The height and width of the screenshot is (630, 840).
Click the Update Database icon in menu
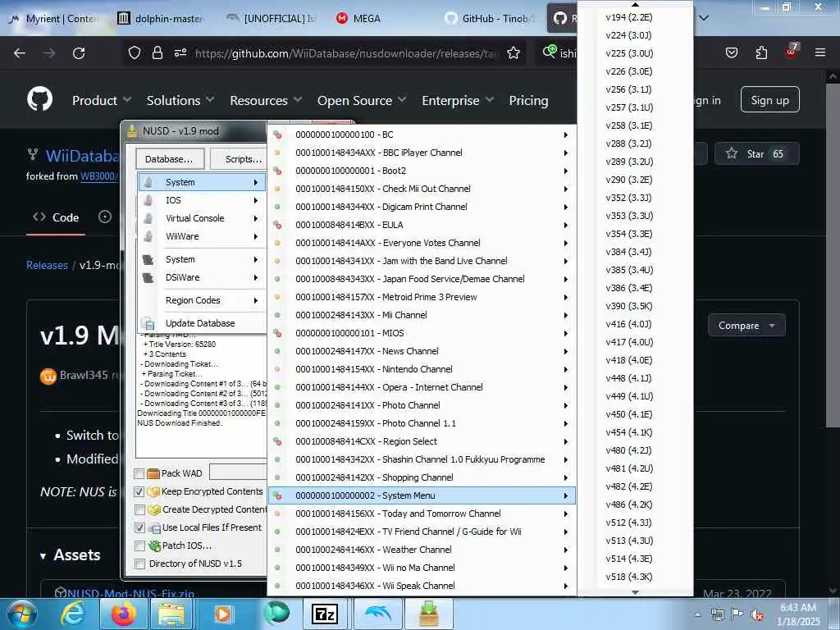click(148, 323)
